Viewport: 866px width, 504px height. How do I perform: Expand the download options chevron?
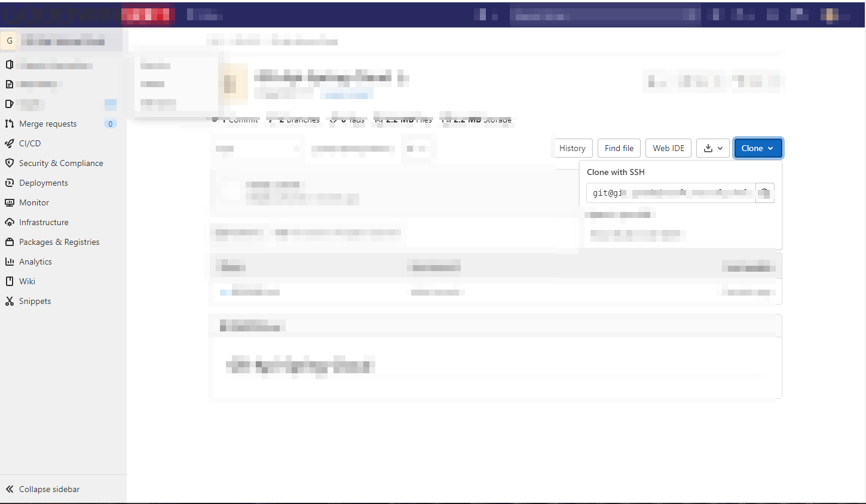[x=720, y=147]
